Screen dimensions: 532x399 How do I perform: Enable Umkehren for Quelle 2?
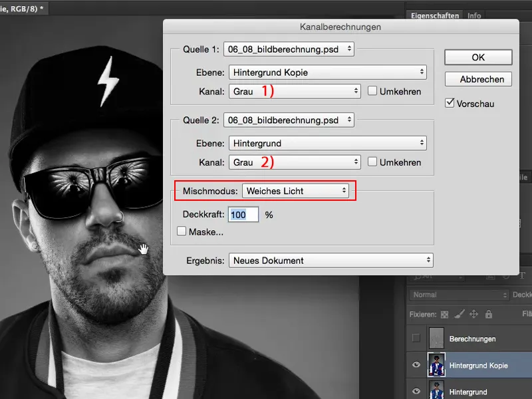pyautogui.click(x=372, y=162)
